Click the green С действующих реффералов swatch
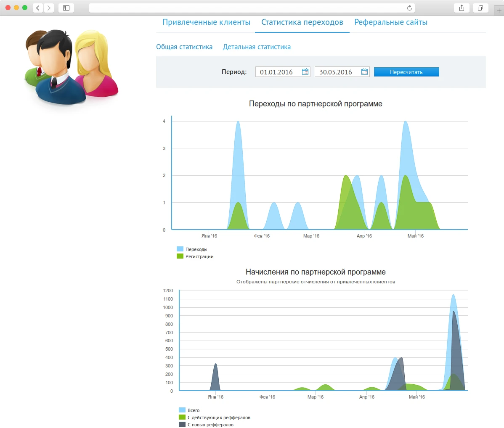504x428 pixels. [182, 417]
